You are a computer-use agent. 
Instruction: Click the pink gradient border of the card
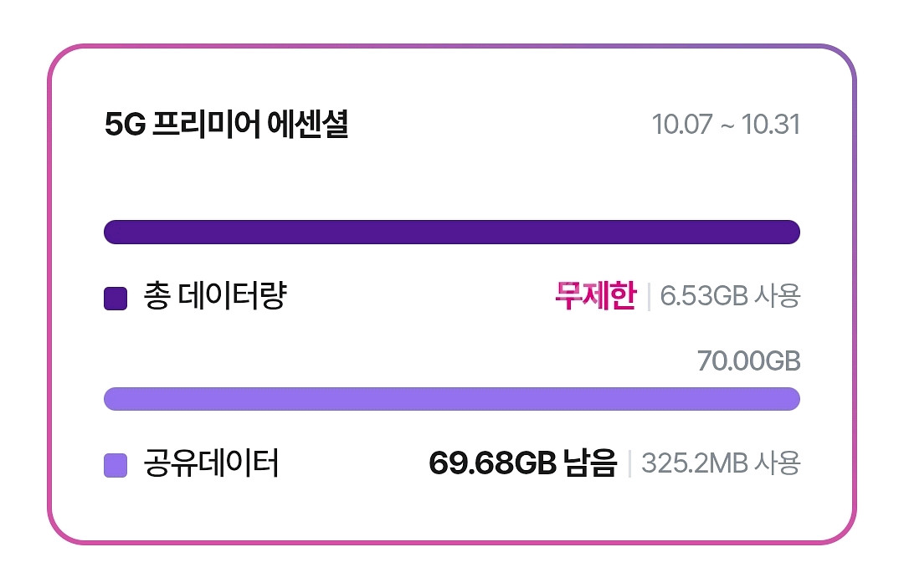[x=49, y=293]
